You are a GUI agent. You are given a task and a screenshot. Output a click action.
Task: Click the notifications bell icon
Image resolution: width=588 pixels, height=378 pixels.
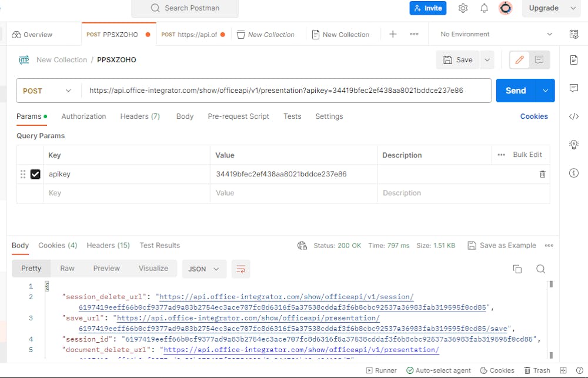coord(484,8)
